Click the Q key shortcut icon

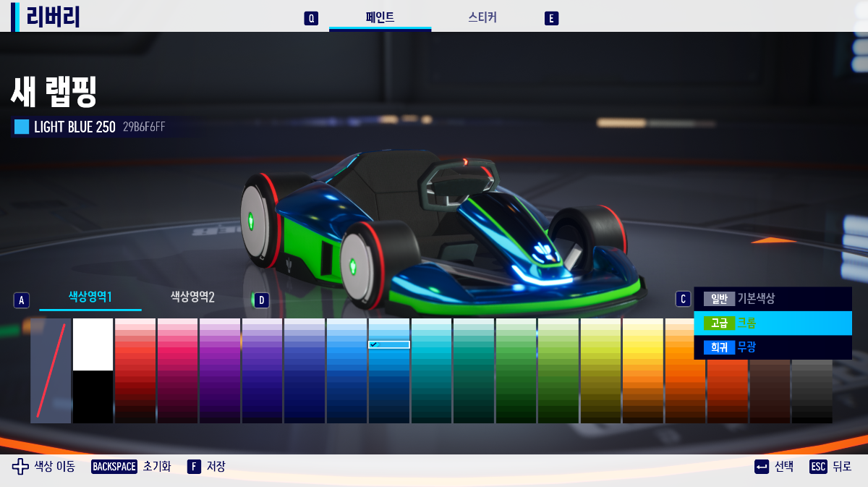pos(311,18)
